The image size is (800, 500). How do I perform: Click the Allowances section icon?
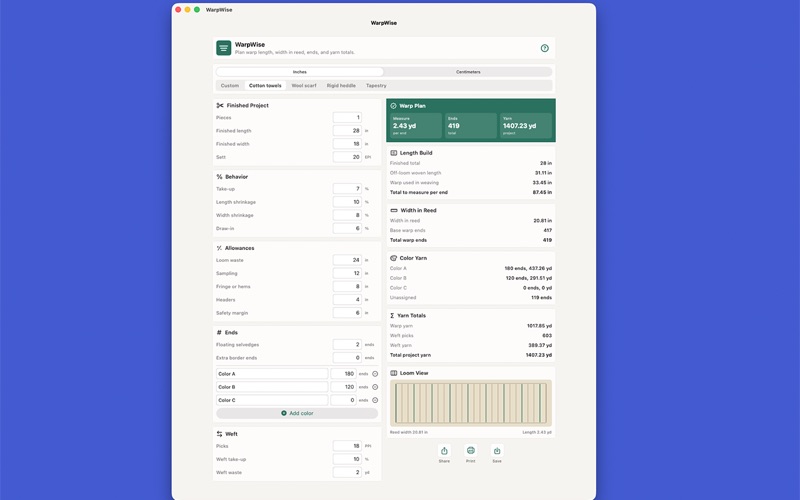click(219, 248)
